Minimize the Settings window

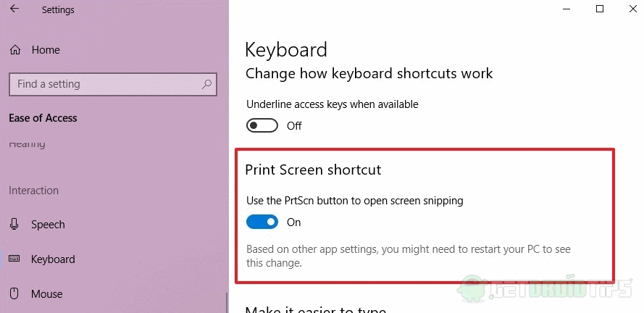pos(566,9)
